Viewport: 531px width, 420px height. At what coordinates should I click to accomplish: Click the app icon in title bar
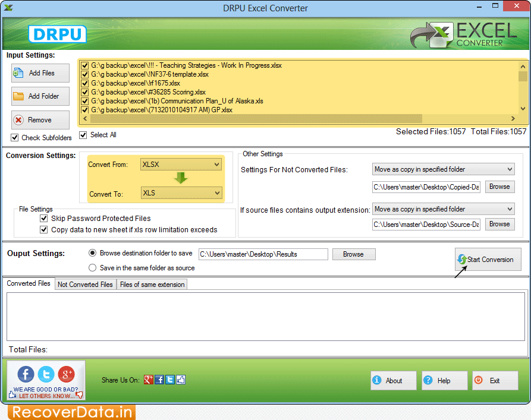click(8, 8)
